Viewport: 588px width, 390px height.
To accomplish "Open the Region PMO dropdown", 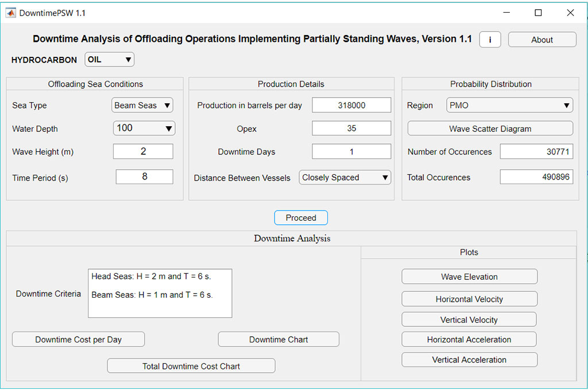I will [x=509, y=106].
